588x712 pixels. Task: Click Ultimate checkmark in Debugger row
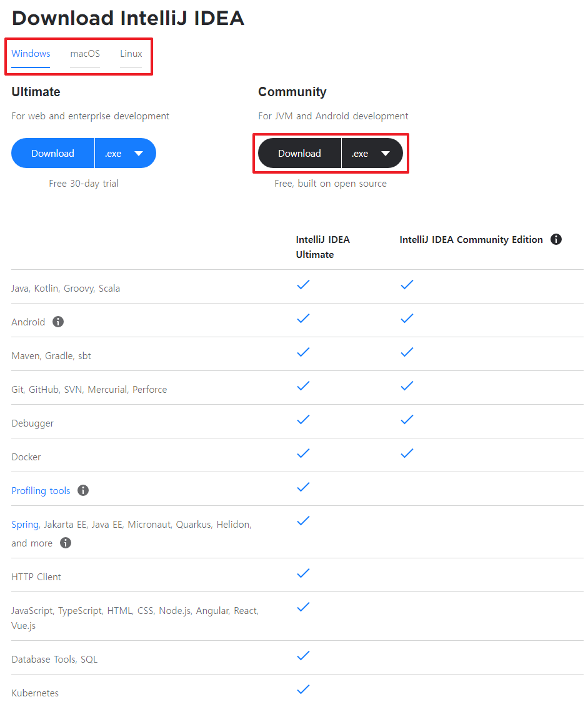coord(303,419)
